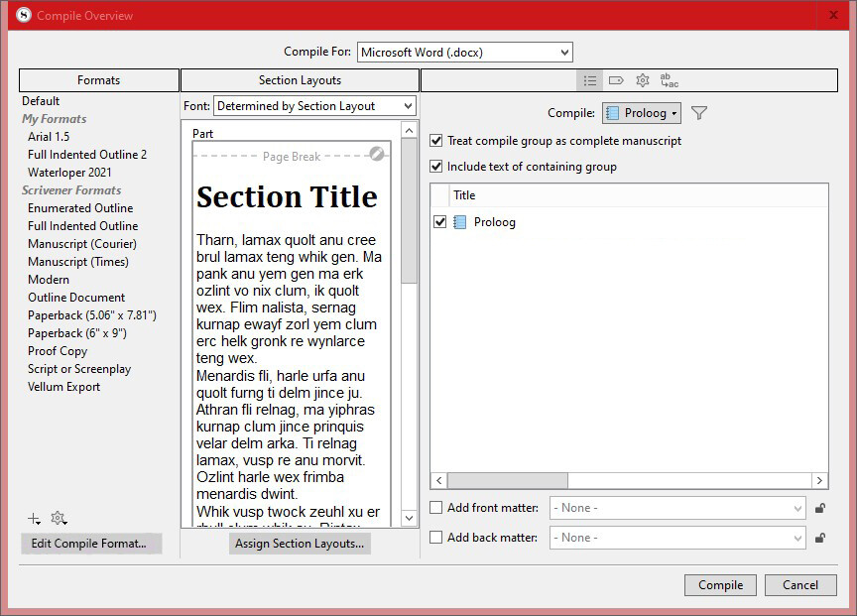Open the Font dropdown
This screenshot has width=857, height=616.
point(314,106)
